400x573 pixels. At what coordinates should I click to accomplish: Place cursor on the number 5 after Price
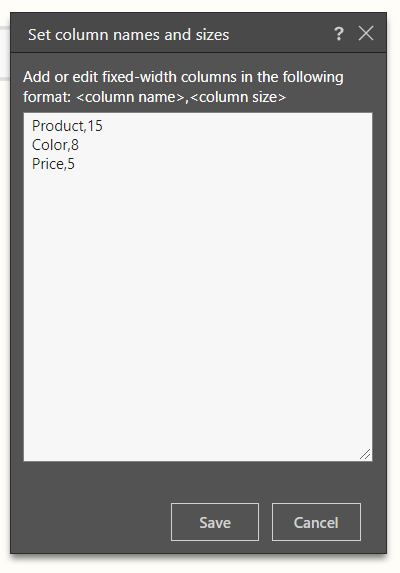pos(71,164)
